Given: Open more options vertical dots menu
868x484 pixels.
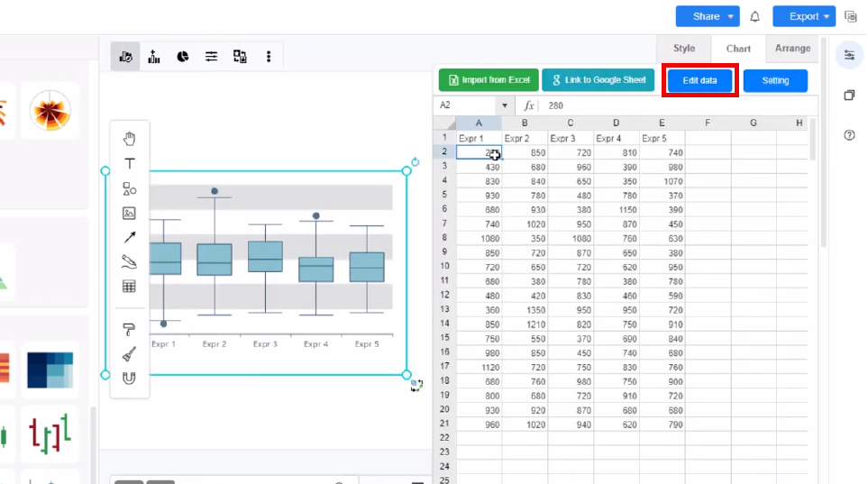Looking at the screenshot, I should tap(269, 57).
